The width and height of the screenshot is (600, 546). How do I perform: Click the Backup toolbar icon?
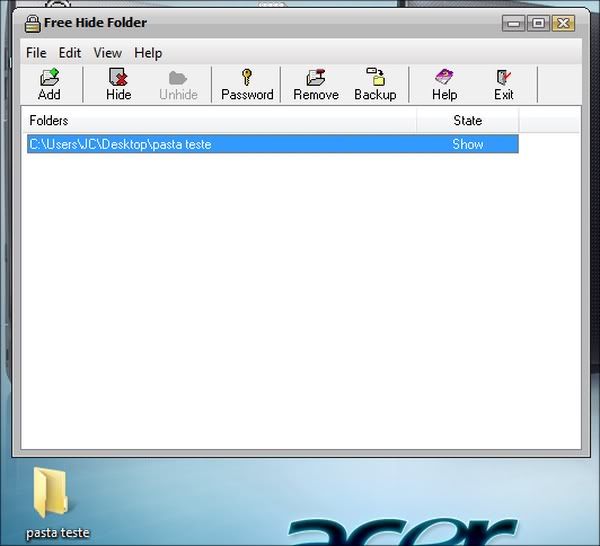pos(375,84)
